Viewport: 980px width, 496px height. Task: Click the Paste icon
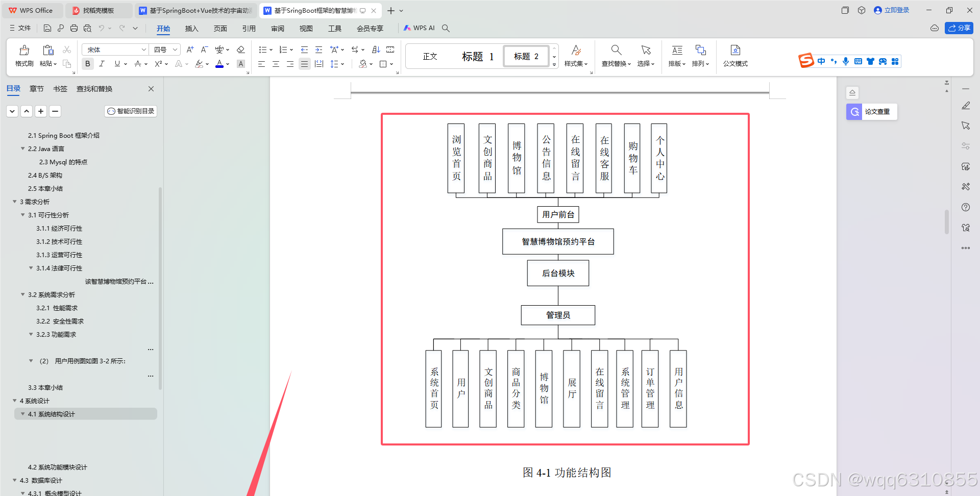point(48,50)
